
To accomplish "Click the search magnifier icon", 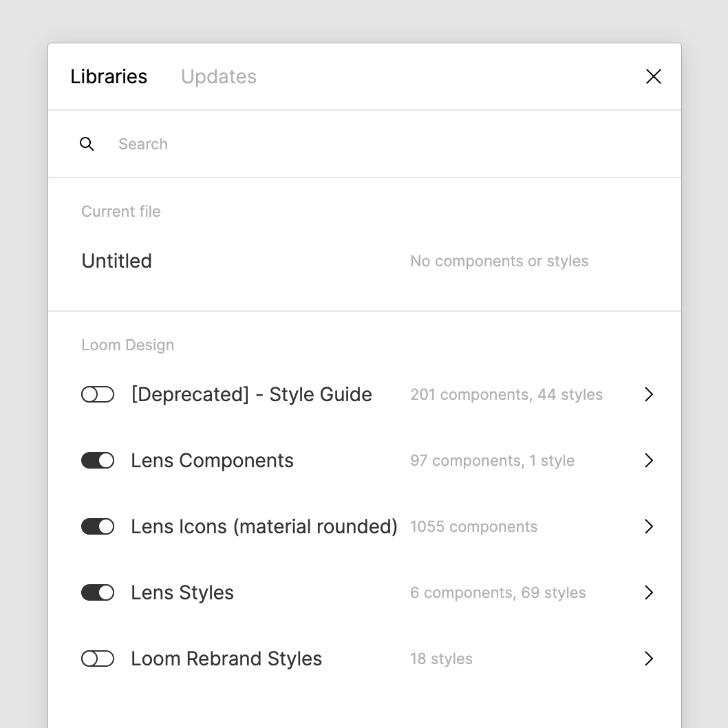I will 87,144.
